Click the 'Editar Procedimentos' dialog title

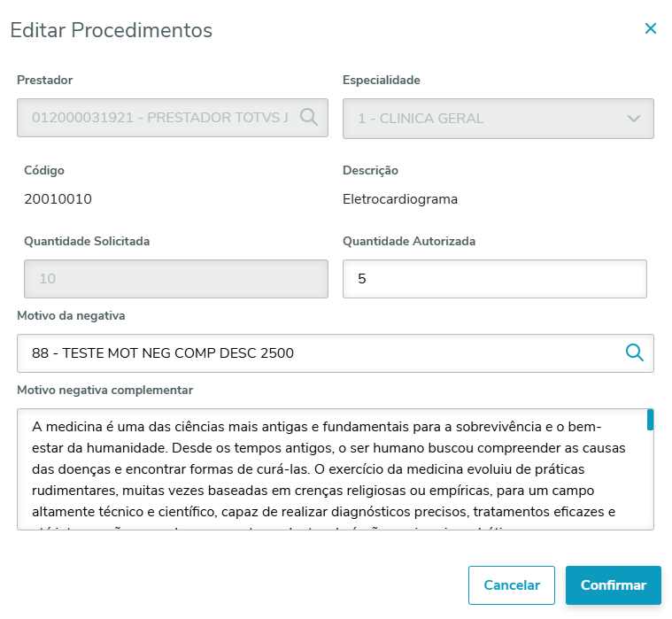pos(112,30)
